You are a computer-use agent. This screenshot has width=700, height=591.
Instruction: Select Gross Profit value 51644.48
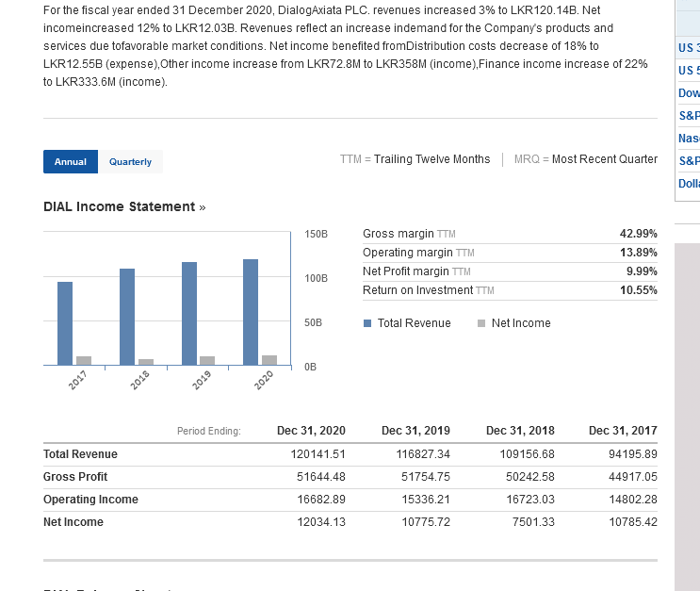(321, 477)
